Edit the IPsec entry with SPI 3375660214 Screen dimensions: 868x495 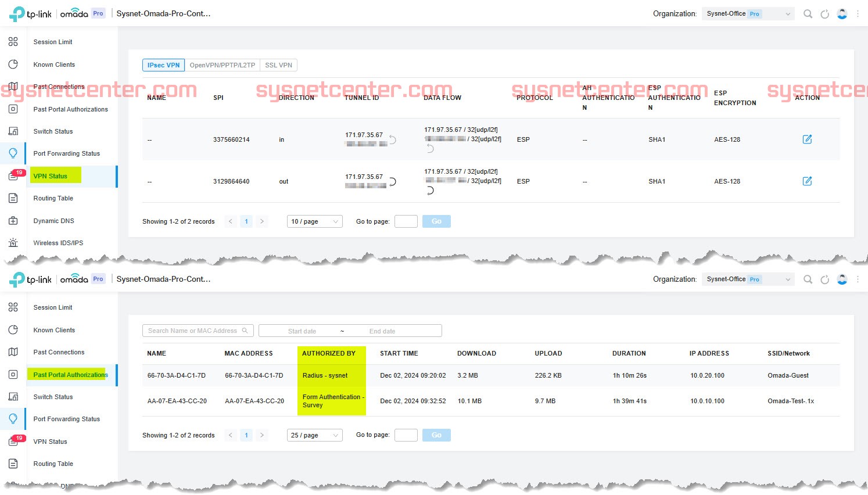tap(807, 139)
